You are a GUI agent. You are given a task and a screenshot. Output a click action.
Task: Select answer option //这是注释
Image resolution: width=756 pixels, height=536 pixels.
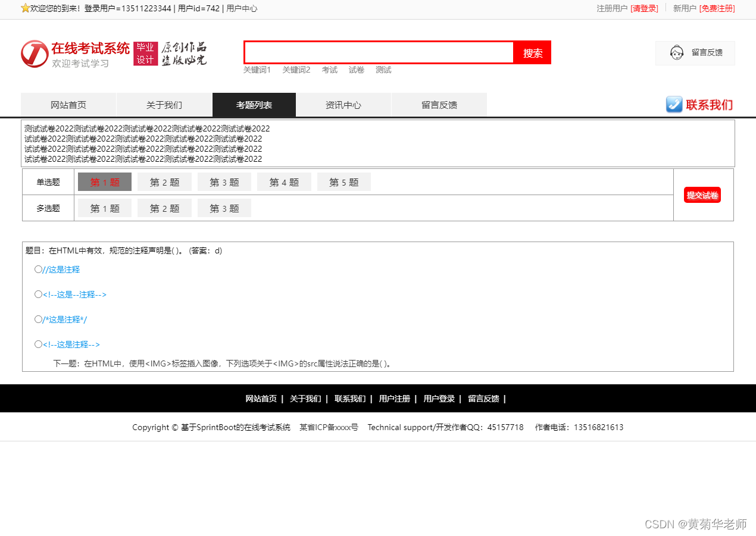pos(38,269)
